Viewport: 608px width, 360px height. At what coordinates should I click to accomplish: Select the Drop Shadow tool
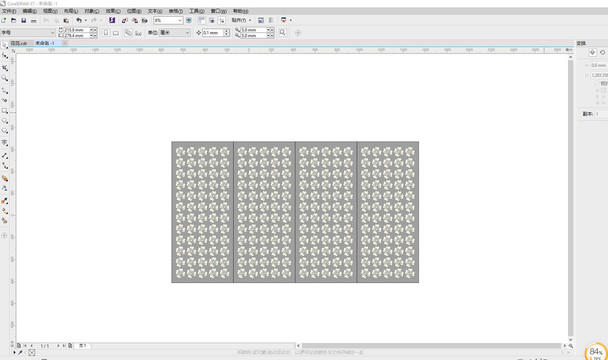click(5, 178)
